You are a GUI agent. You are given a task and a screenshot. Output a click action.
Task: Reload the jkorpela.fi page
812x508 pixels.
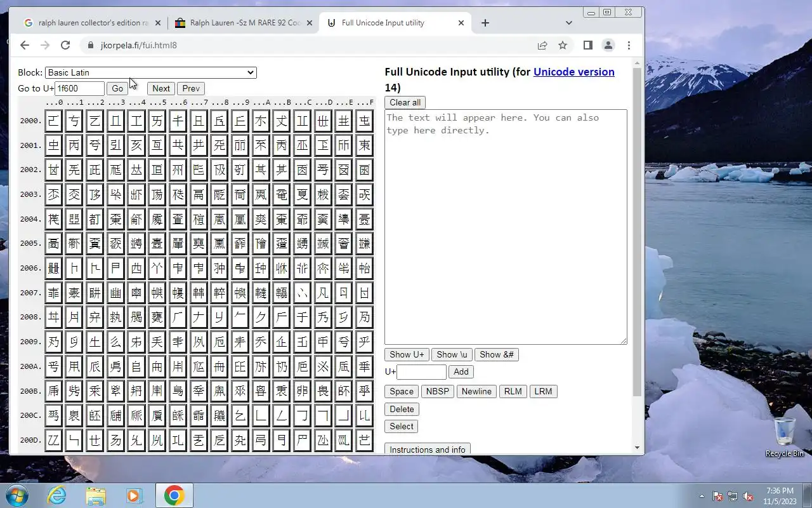point(65,45)
